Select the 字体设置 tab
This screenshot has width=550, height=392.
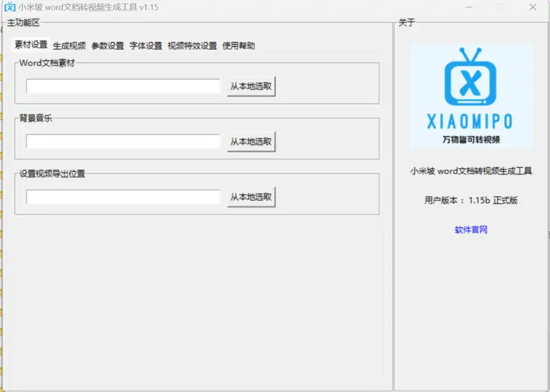coord(146,46)
